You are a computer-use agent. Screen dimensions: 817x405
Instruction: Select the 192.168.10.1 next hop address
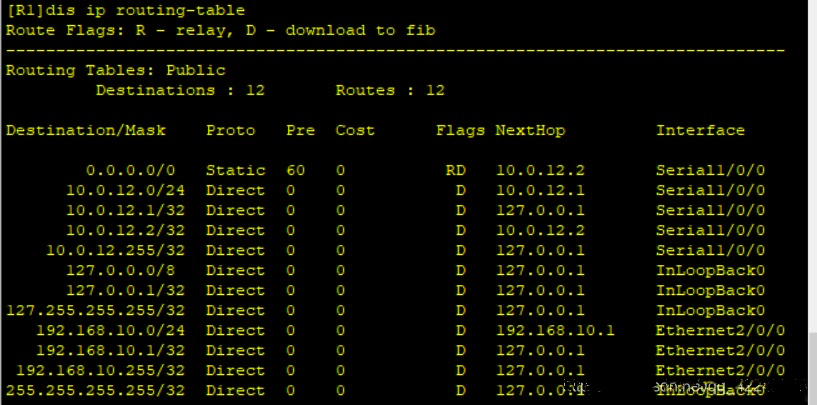click(555, 330)
